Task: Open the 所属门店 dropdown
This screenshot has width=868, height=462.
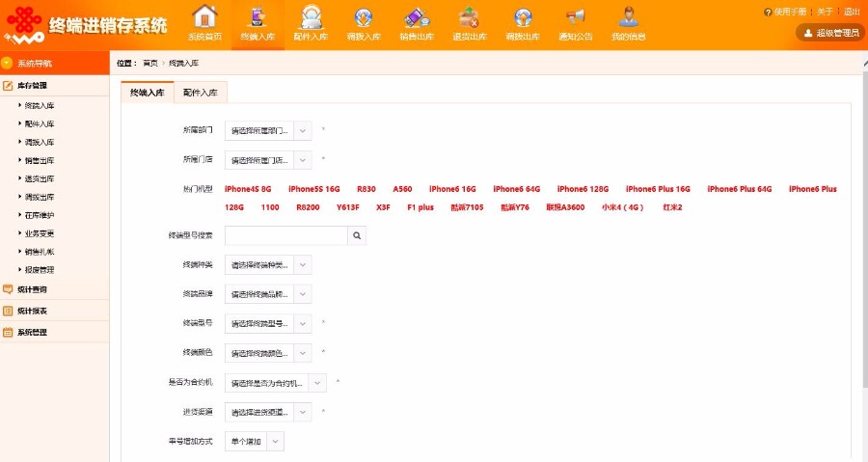Action: point(268,160)
